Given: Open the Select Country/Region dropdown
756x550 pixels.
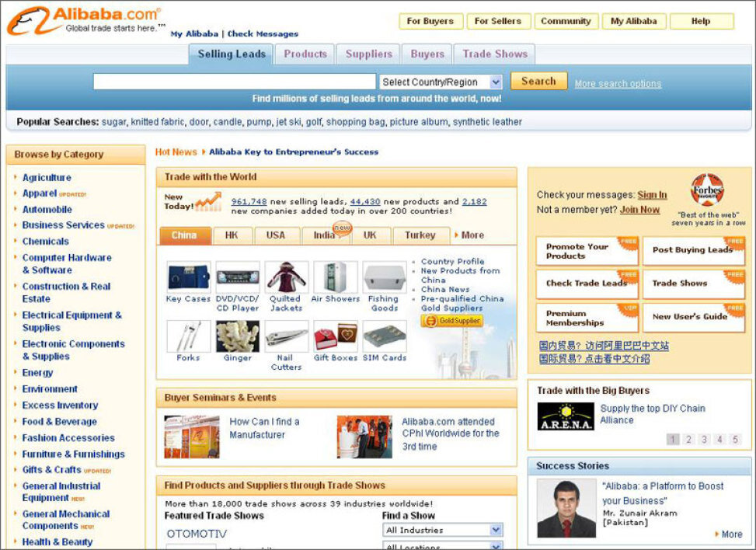Looking at the screenshot, I should 441,82.
